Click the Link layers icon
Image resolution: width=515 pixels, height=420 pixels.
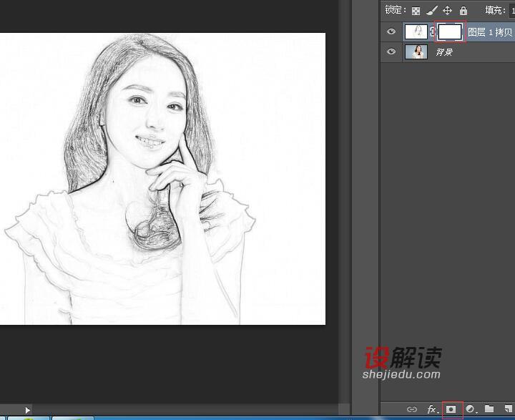(x=412, y=409)
